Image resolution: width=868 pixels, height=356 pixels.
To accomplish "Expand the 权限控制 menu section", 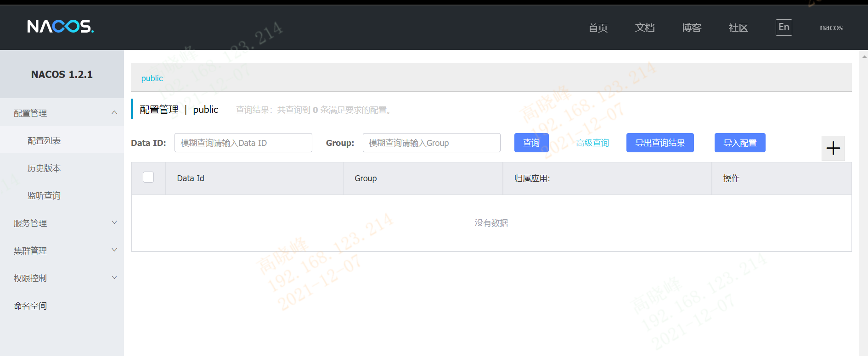I will point(62,278).
